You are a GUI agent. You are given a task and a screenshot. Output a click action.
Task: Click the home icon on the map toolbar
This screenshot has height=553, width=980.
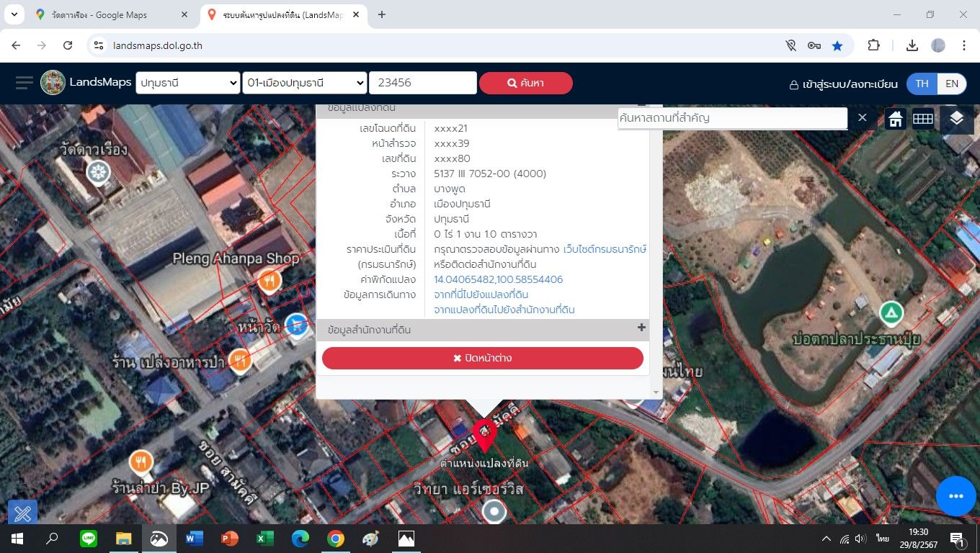(896, 119)
